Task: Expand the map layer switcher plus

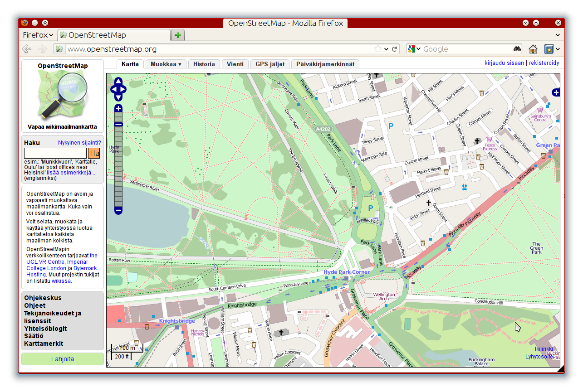Action: click(x=556, y=92)
